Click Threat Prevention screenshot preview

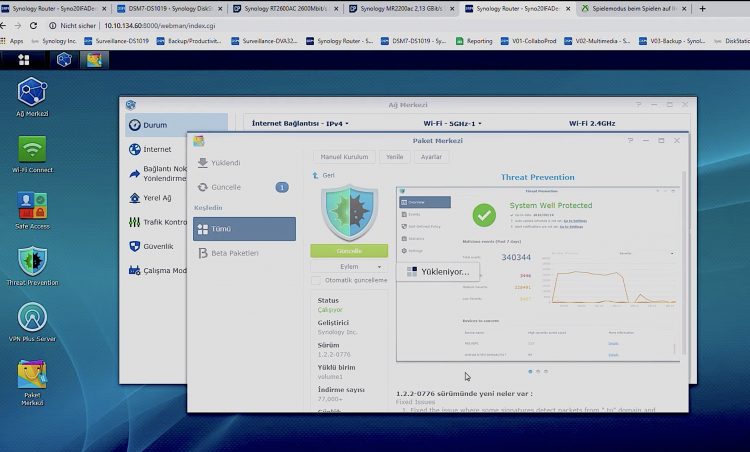(x=538, y=274)
